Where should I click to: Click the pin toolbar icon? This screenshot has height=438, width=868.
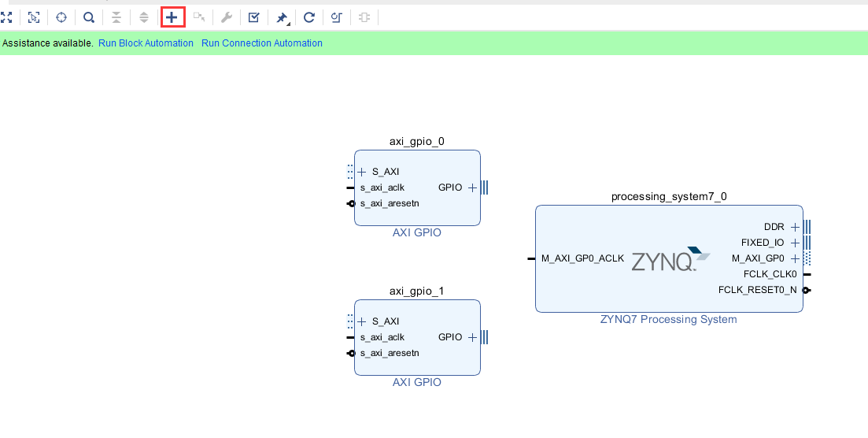(282, 18)
